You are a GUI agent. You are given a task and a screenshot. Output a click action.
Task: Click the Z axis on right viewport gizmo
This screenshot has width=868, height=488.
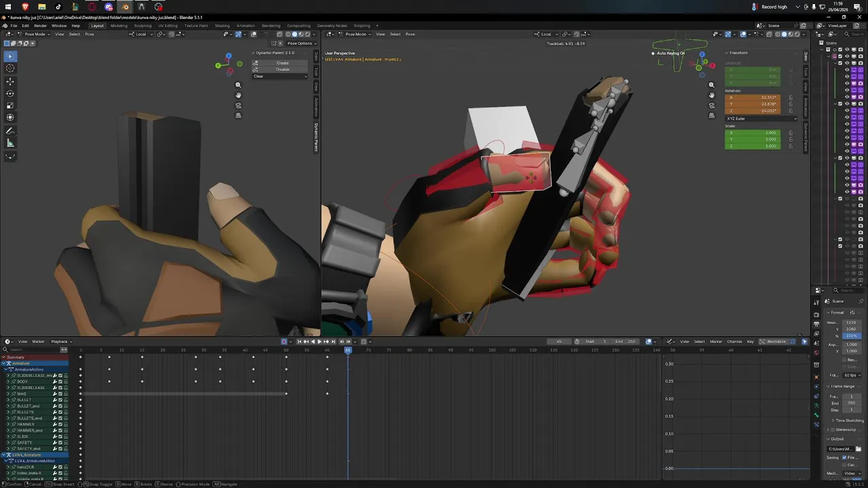[x=702, y=54]
